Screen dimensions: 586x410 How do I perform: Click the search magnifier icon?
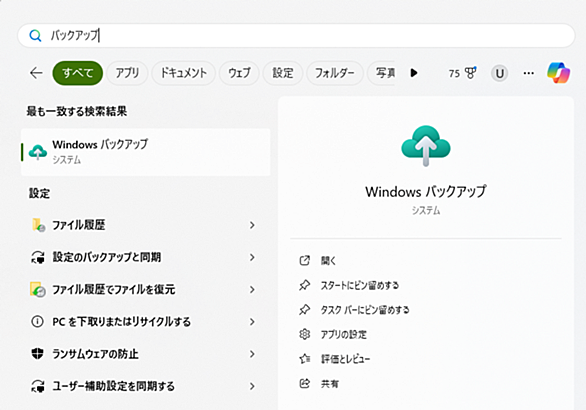35,36
